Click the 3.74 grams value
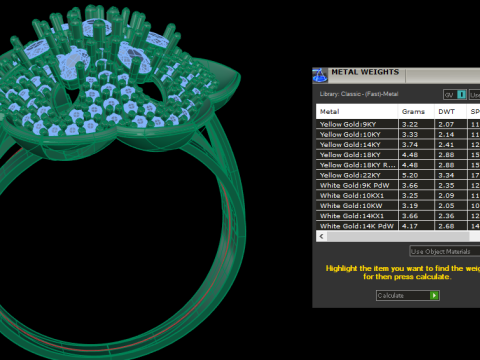480x360 pixels. pyautogui.click(x=410, y=145)
